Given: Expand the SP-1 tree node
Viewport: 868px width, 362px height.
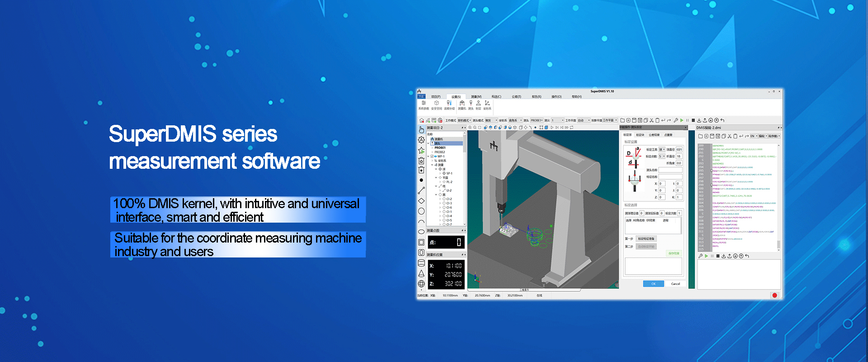Looking at the screenshot, I should [x=440, y=173].
